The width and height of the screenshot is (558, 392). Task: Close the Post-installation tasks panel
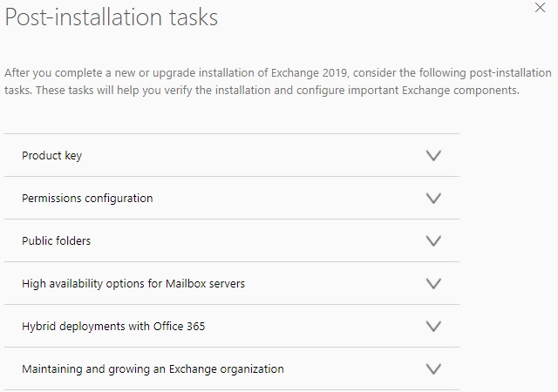click(540, 7)
